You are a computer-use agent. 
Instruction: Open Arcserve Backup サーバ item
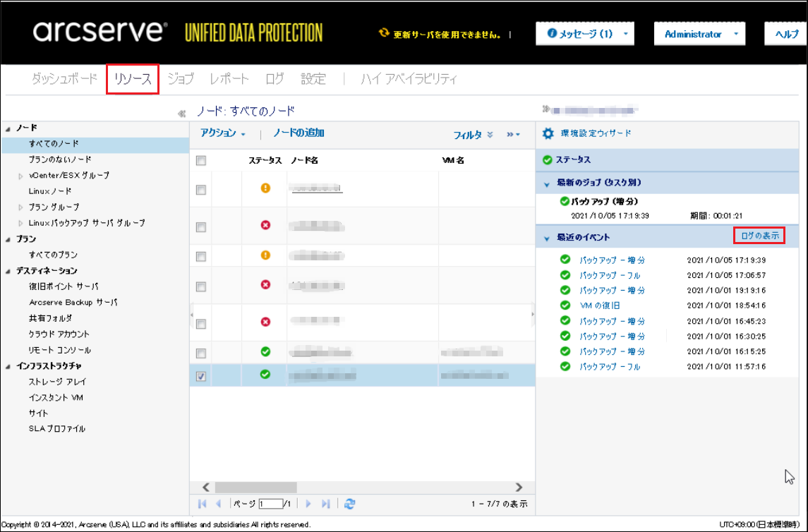point(73,302)
